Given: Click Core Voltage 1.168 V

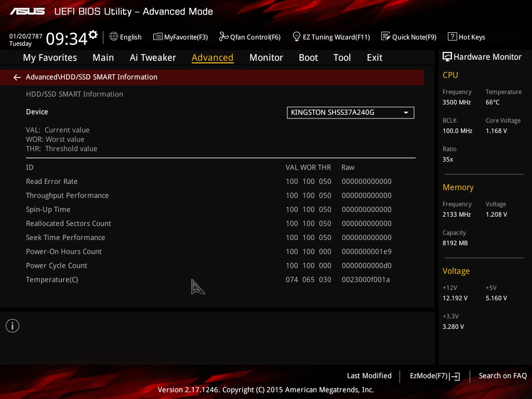Looking at the screenshot, I should click(496, 130).
